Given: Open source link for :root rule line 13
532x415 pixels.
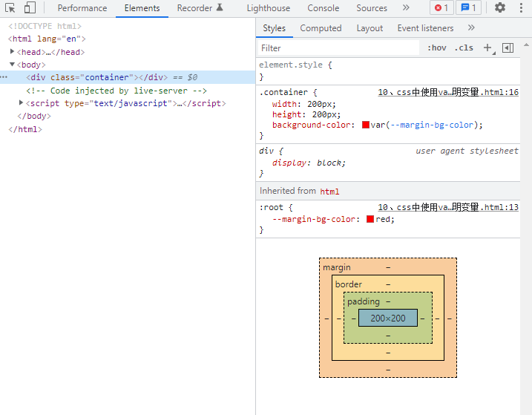Looking at the screenshot, I should pyautogui.click(x=448, y=207).
